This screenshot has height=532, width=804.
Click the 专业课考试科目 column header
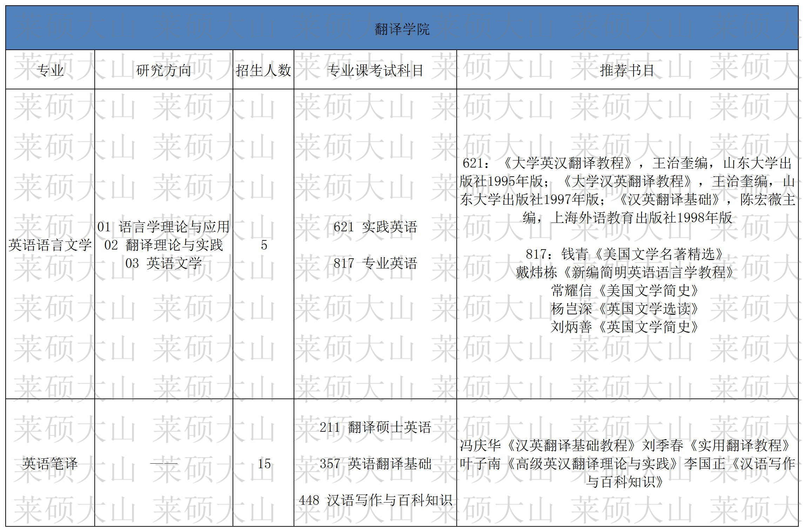pyautogui.click(x=375, y=70)
